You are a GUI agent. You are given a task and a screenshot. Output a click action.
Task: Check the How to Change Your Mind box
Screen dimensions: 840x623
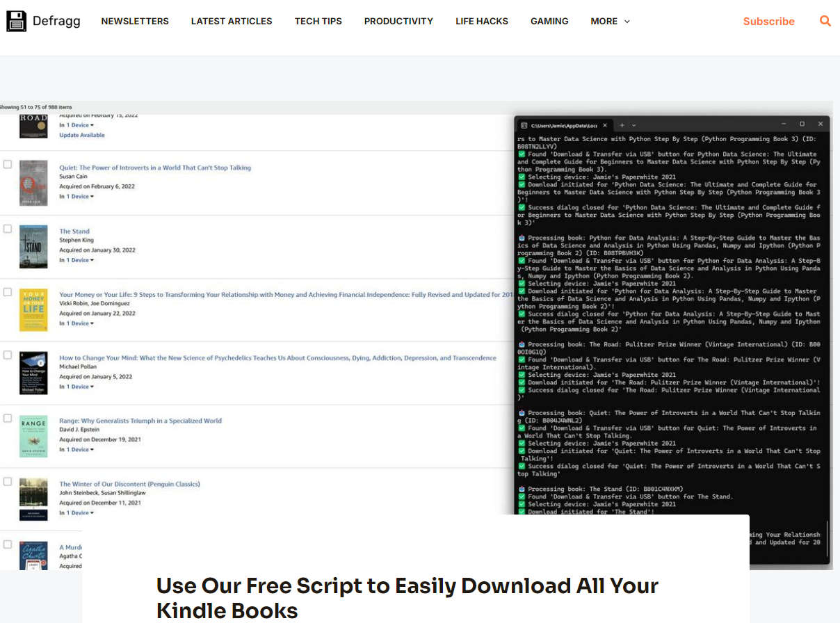click(x=8, y=355)
